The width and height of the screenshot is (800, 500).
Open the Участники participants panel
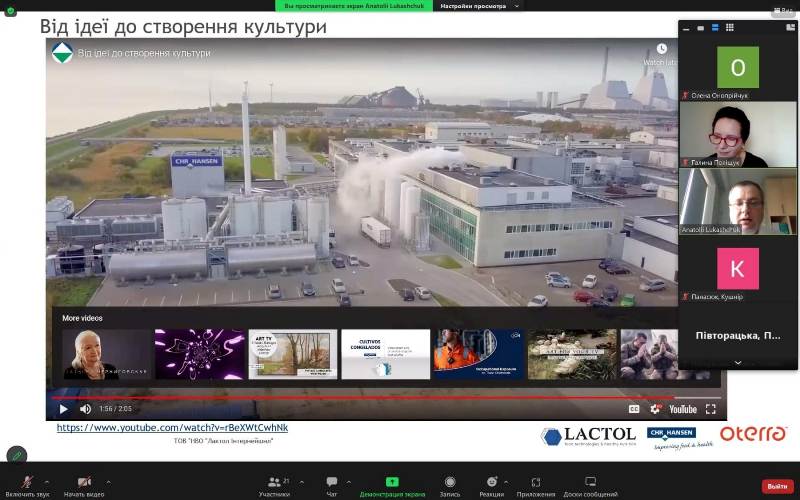[274, 484]
